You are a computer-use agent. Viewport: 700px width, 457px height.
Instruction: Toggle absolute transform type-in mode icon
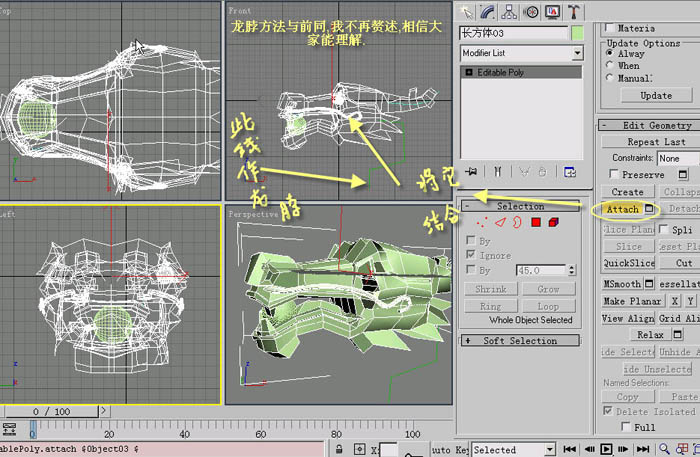[x=359, y=449]
